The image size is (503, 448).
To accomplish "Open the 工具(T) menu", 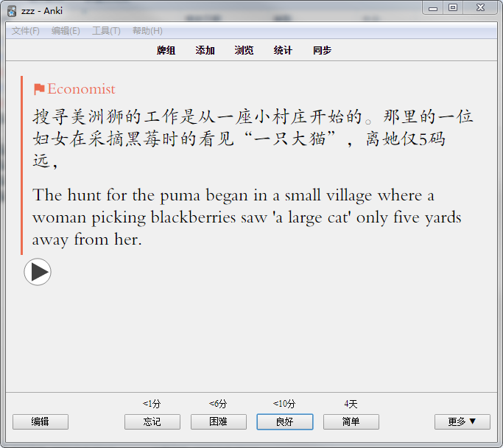I will coord(106,31).
